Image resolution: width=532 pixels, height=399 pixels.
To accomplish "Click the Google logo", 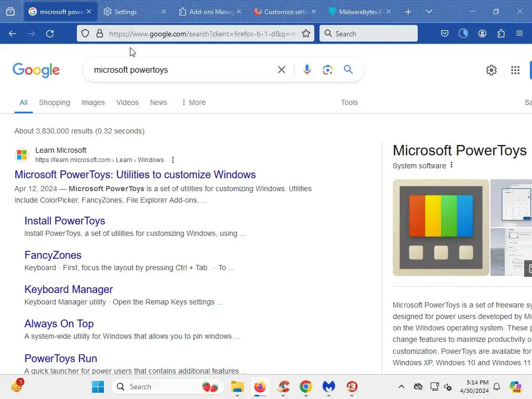I will click(36, 70).
